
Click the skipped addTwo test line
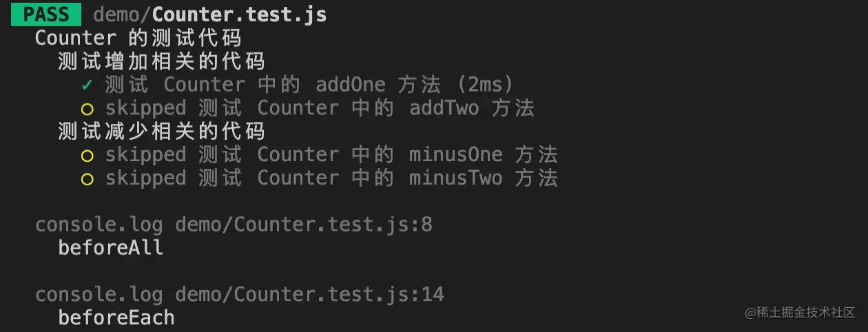(320, 108)
